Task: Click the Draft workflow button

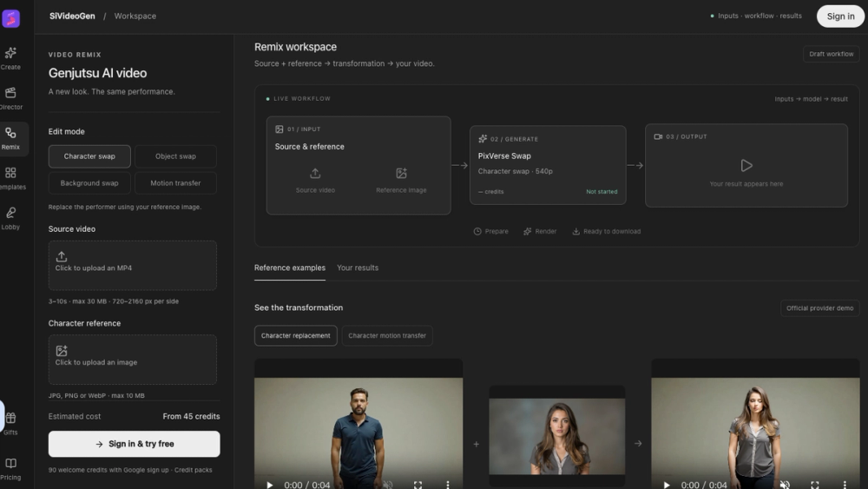Action: pos(831,54)
